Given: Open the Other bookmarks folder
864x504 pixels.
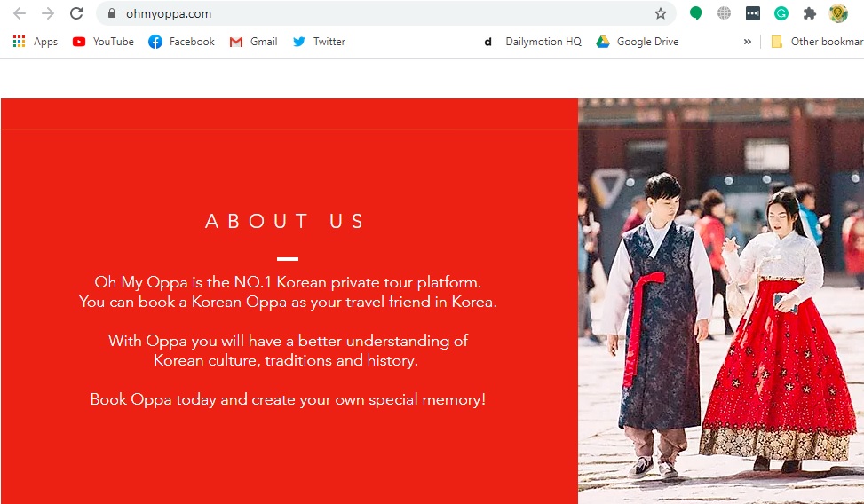Looking at the screenshot, I should coord(817,42).
